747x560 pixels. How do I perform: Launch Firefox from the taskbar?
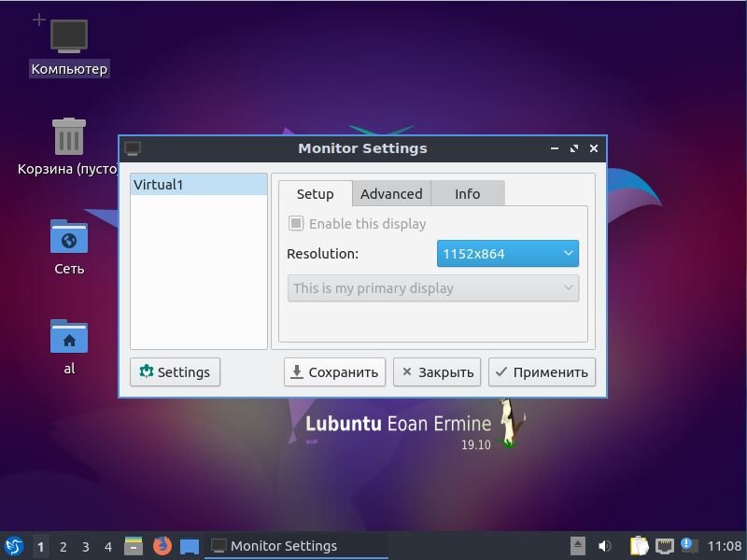[x=162, y=546]
